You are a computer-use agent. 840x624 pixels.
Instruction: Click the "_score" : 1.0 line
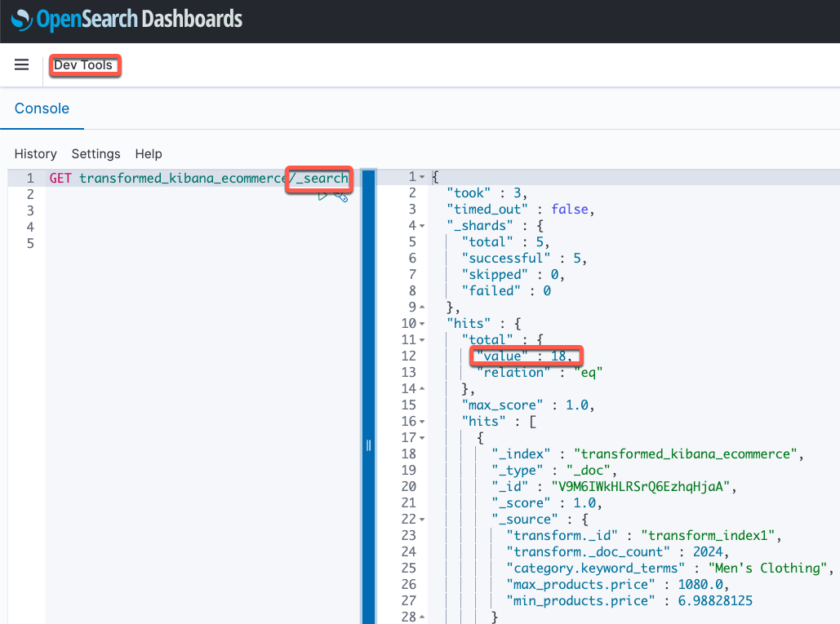547,503
